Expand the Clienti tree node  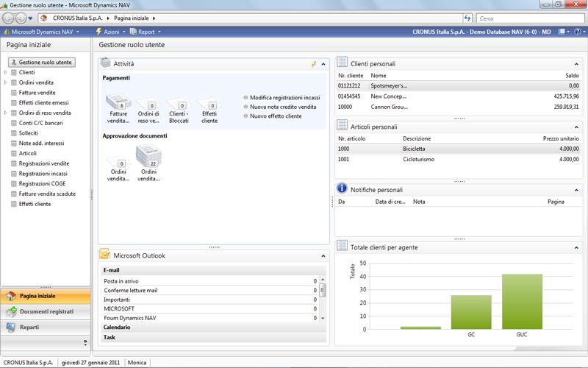click(6, 73)
